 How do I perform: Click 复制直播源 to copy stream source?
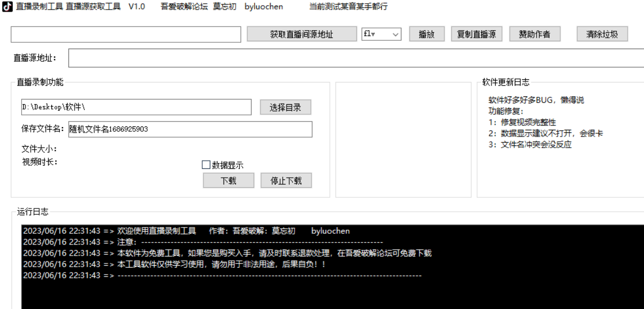(476, 34)
